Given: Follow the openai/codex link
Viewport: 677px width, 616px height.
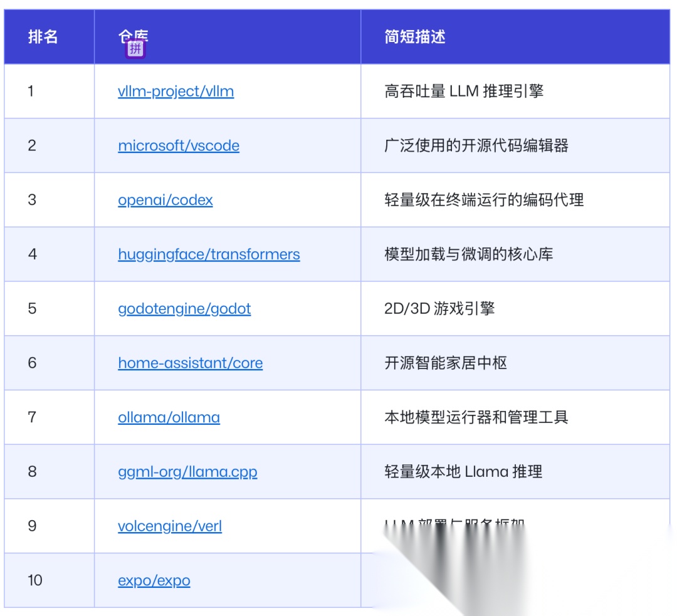Looking at the screenshot, I should pyautogui.click(x=165, y=201).
